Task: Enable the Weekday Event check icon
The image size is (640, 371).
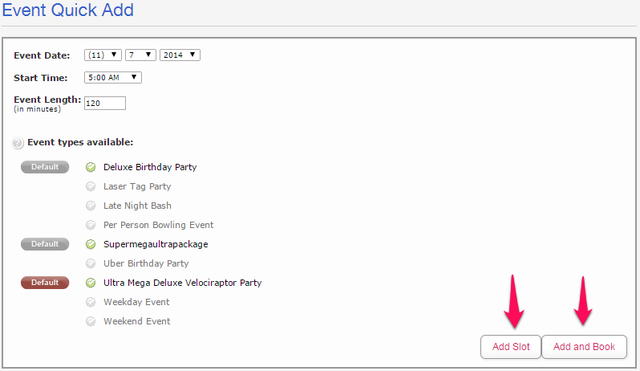Action: (x=91, y=302)
